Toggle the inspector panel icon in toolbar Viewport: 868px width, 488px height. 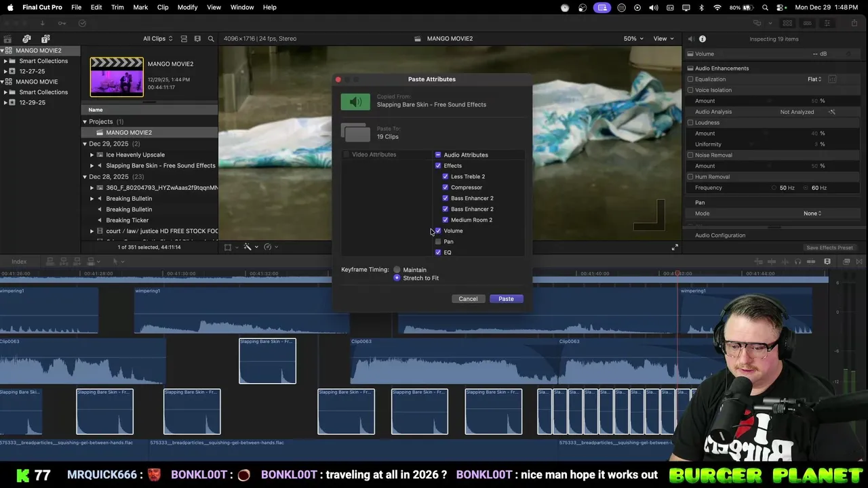[x=827, y=23]
